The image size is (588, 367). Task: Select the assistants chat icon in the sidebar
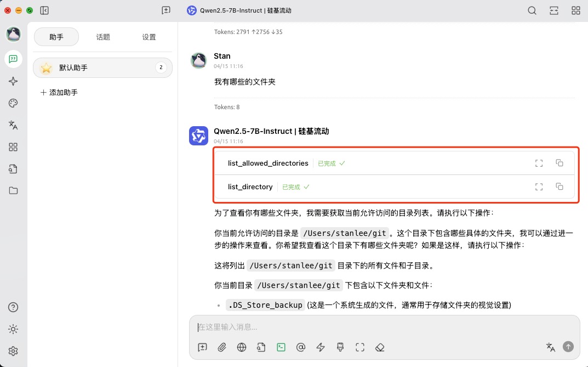point(13,59)
